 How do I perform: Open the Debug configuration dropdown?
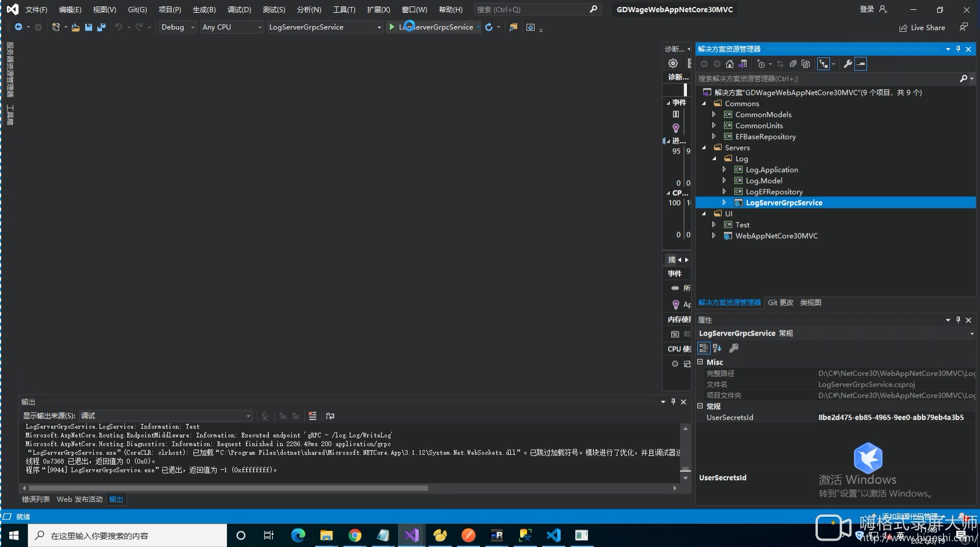178,27
